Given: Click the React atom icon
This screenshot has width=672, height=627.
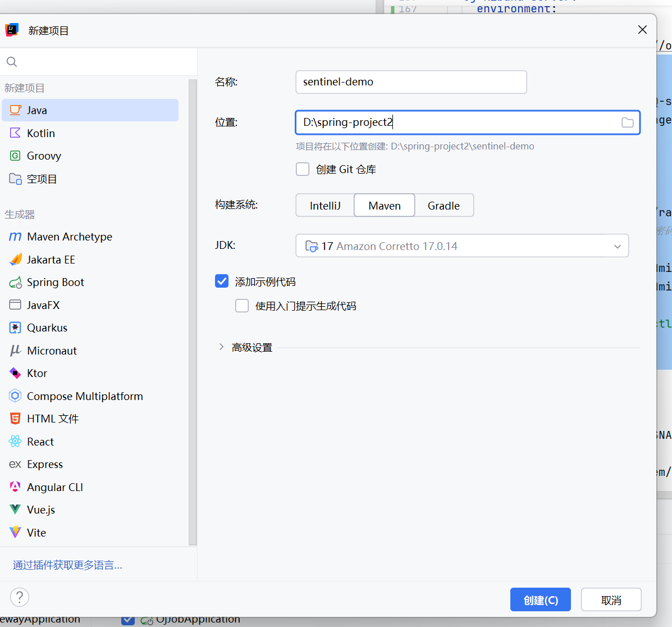Looking at the screenshot, I should (x=15, y=441).
